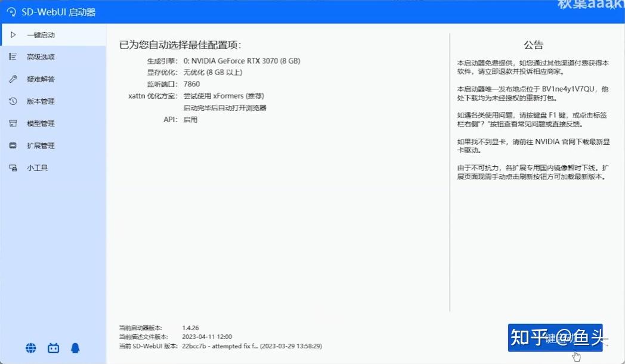
Task: Open the 疑难解答 page
Action: (x=53, y=79)
